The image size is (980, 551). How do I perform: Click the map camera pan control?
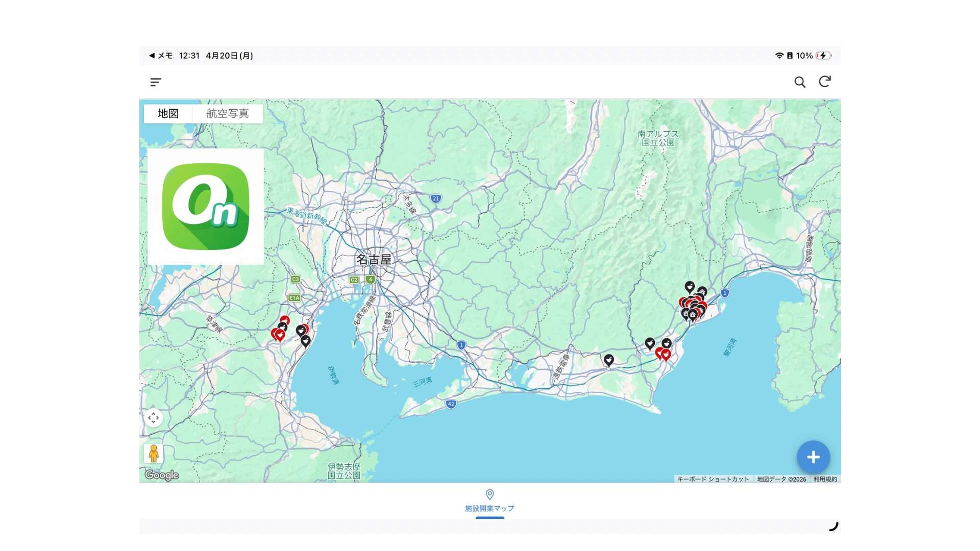coord(154,418)
